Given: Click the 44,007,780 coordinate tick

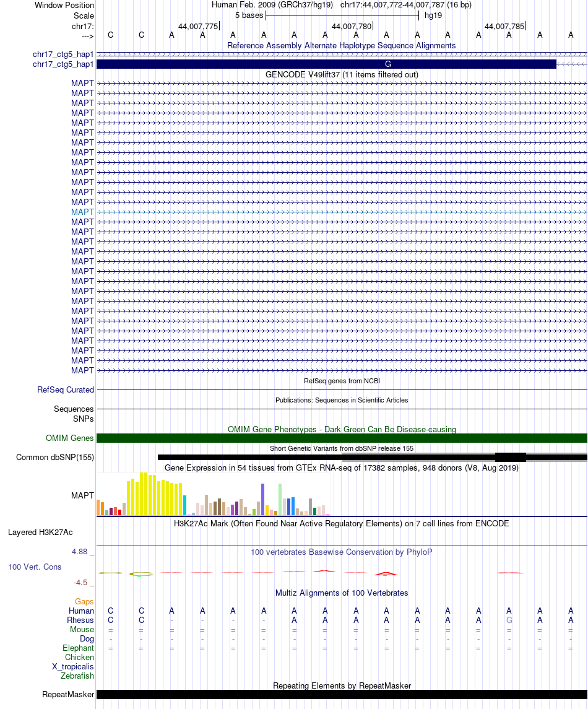Looking at the screenshot, I should (x=352, y=27).
